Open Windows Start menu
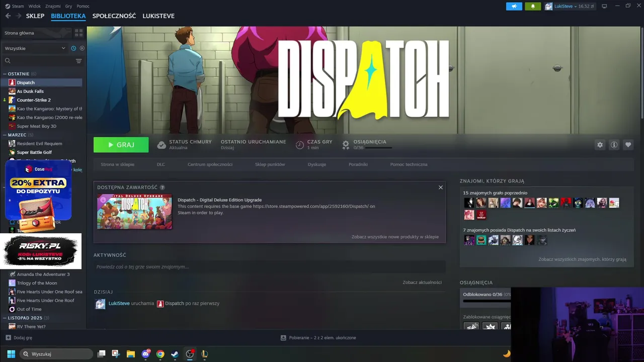Image resolution: width=644 pixels, height=362 pixels. (x=11, y=354)
